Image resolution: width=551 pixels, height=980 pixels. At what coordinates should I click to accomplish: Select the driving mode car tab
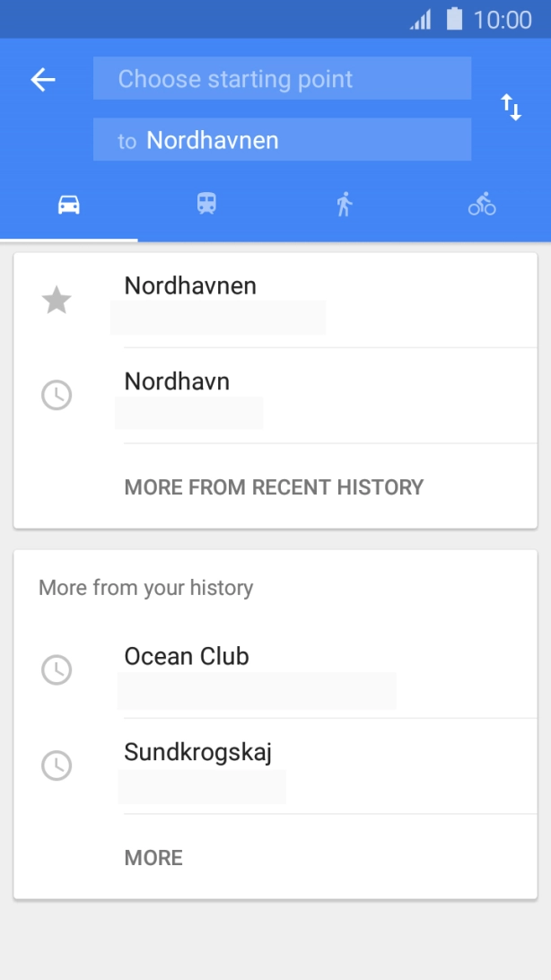(69, 206)
